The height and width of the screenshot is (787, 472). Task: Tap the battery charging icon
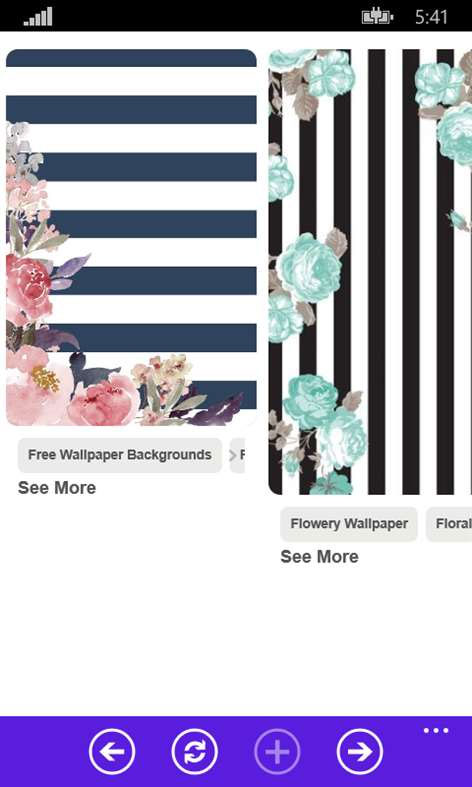pos(378,17)
